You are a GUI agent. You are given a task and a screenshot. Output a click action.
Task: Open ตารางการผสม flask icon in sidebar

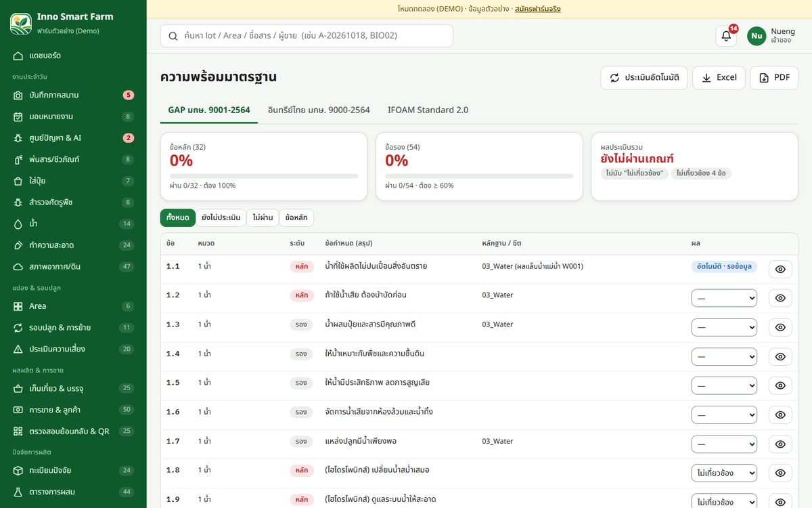tap(18, 492)
